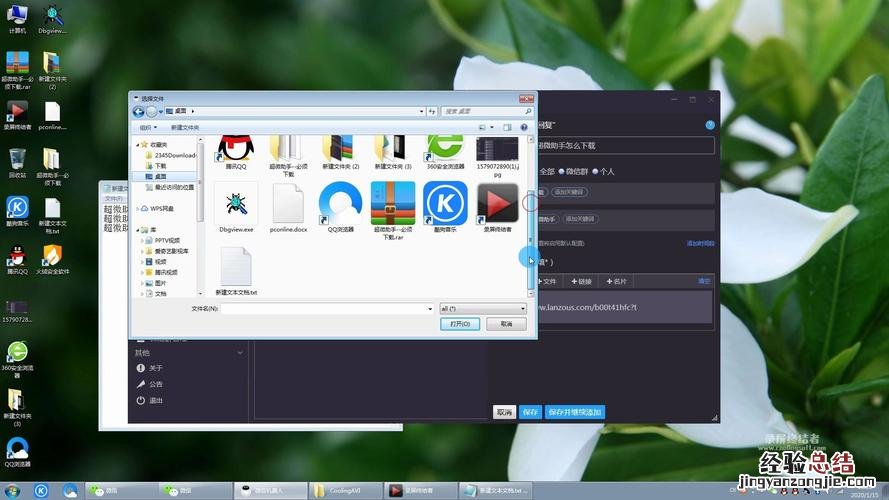Switch to the 链接 tab
Image resolution: width=889 pixels, height=500 pixels.
tap(580, 282)
